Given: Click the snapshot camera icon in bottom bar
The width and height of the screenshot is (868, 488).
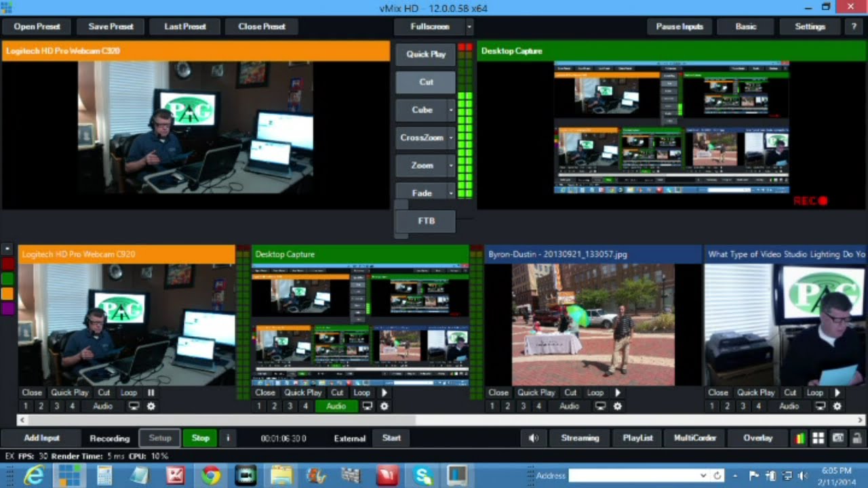Looking at the screenshot, I should tap(837, 438).
